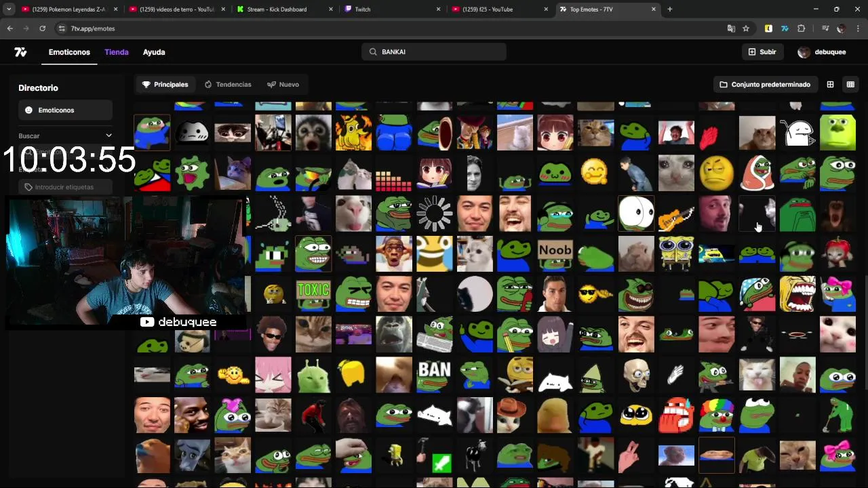Click the yellow extension icon in toolbar

coord(768,28)
